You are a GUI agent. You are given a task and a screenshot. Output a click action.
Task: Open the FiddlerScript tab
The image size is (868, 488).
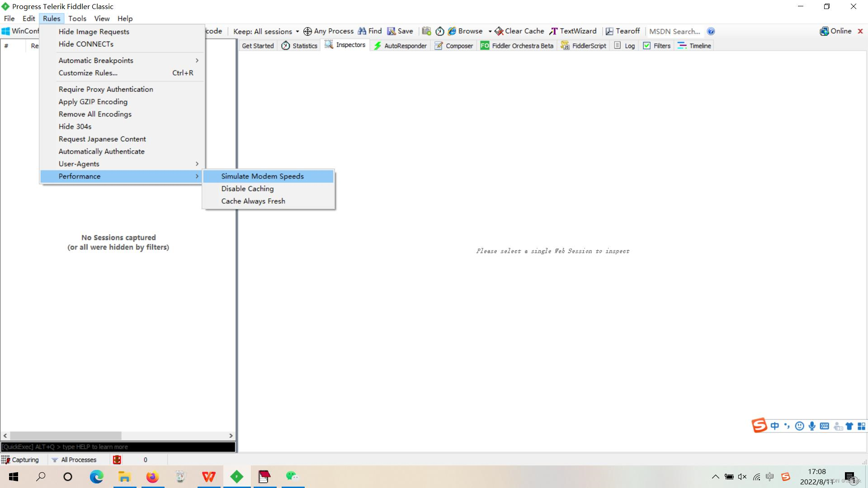point(584,46)
